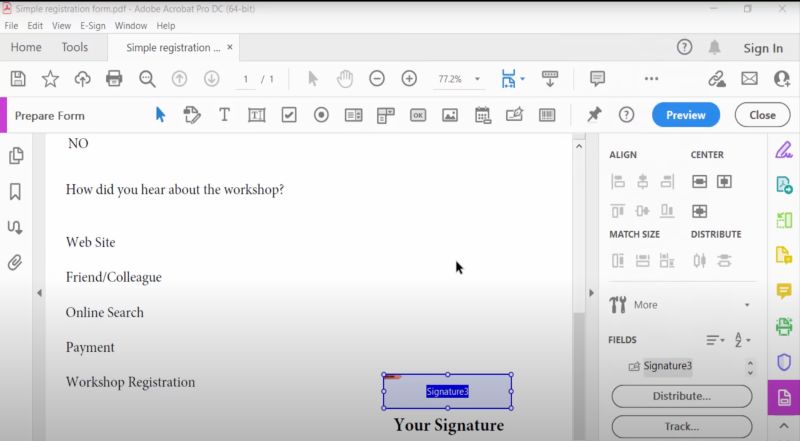Select the check box field tool
The height and width of the screenshot is (441, 800).
click(x=289, y=115)
